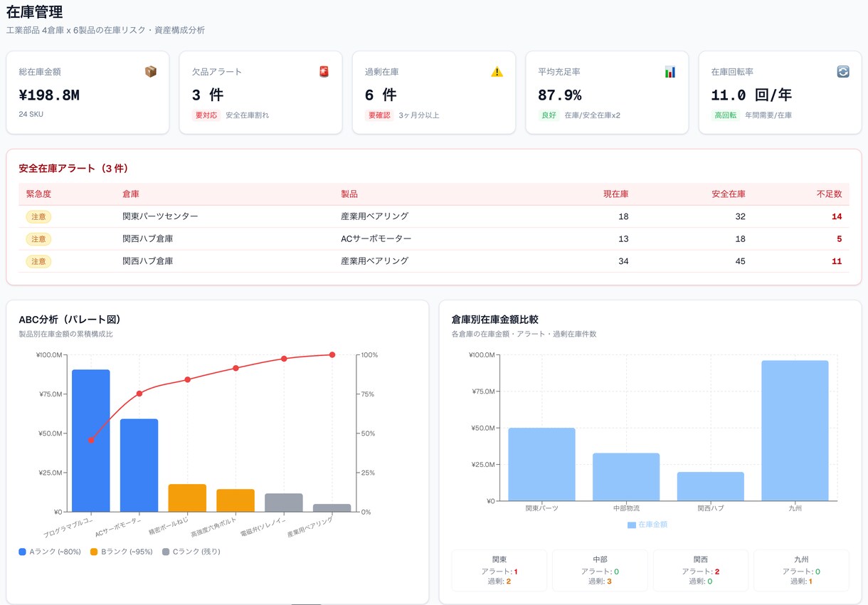868x605 pixels.
Task: Open the 九州 summary card
Action: click(x=801, y=570)
